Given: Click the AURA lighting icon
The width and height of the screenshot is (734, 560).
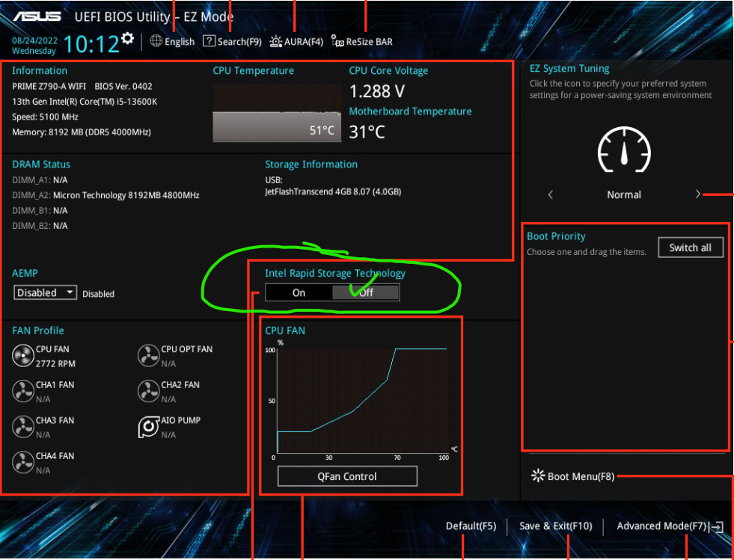Looking at the screenshot, I should click(x=276, y=41).
